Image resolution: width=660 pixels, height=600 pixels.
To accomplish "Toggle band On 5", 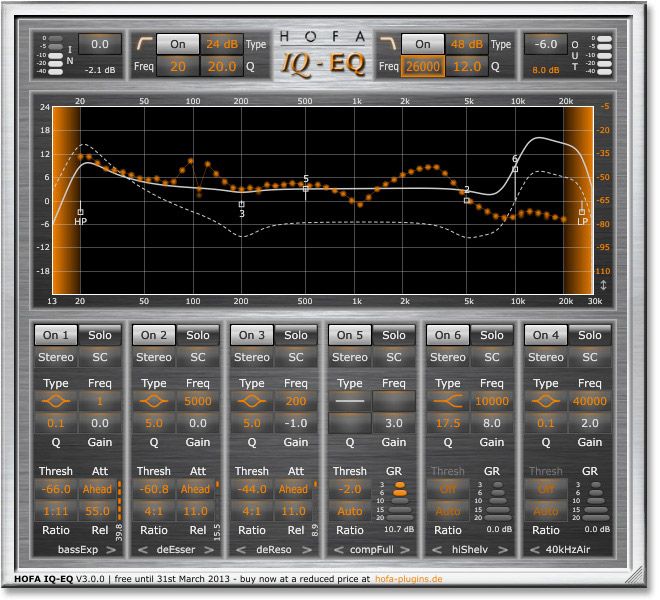I will point(350,335).
